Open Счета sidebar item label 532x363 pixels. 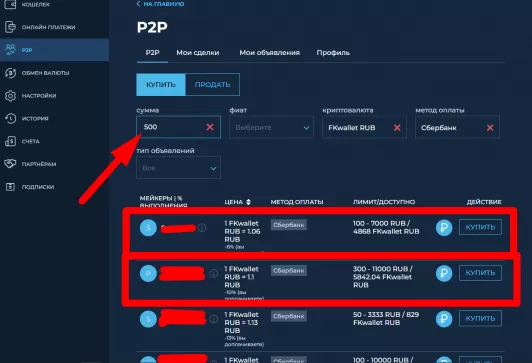(x=31, y=141)
